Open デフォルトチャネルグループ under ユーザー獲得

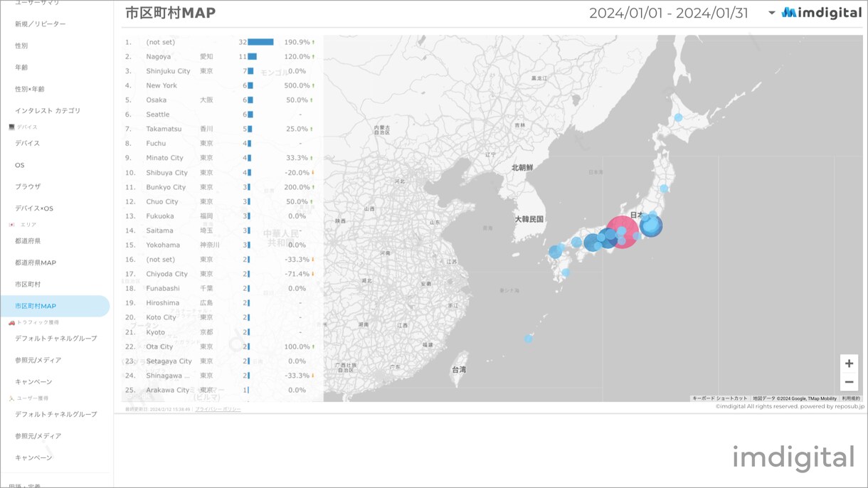coord(56,414)
